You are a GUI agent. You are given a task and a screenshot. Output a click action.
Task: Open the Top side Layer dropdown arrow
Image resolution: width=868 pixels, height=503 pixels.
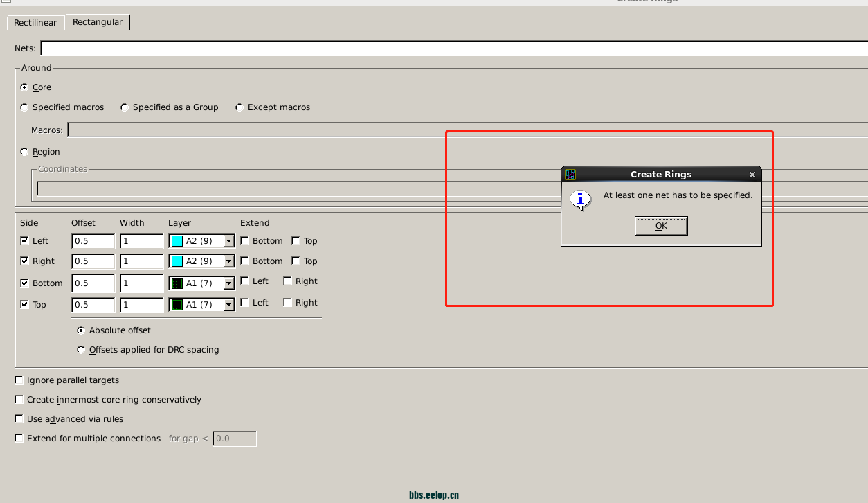coord(228,305)
